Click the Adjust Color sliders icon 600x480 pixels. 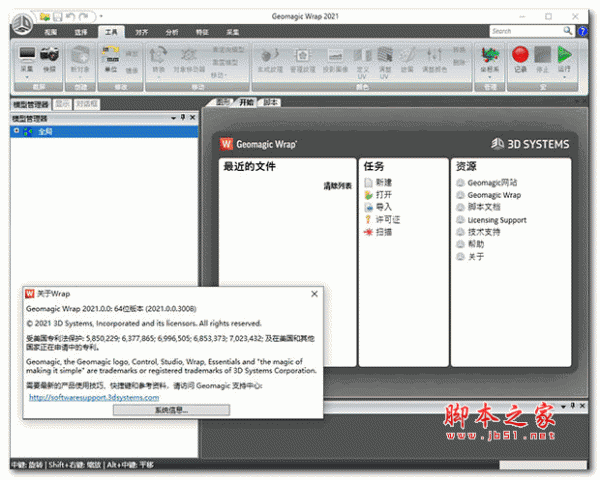click(x=434, y=55)
